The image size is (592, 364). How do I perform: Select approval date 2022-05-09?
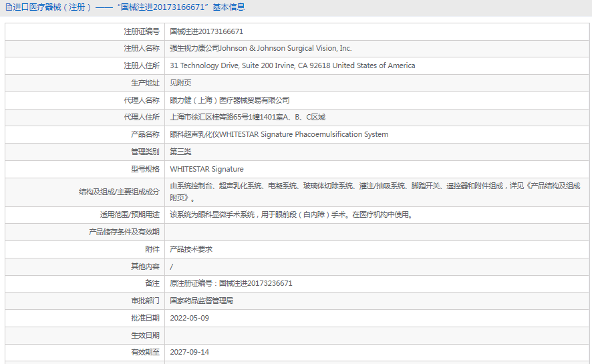tap(190, 318)
